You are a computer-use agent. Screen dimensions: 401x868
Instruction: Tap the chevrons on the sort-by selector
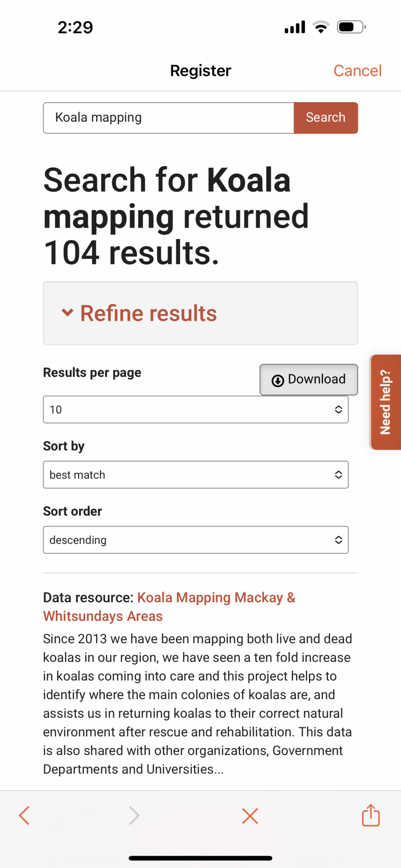click(x=338, y=475)
